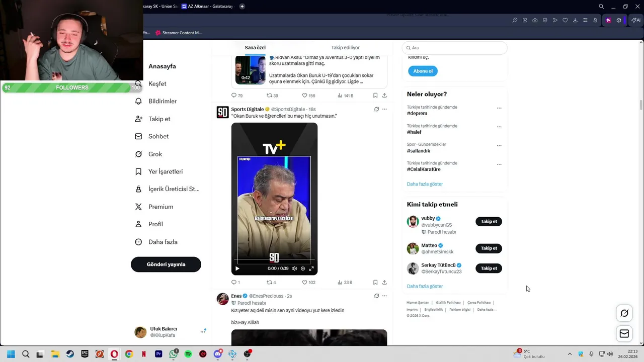Click the Abone ol button
Image resolution: width=644 pixels, height=362 pixels.
point(423,71)
